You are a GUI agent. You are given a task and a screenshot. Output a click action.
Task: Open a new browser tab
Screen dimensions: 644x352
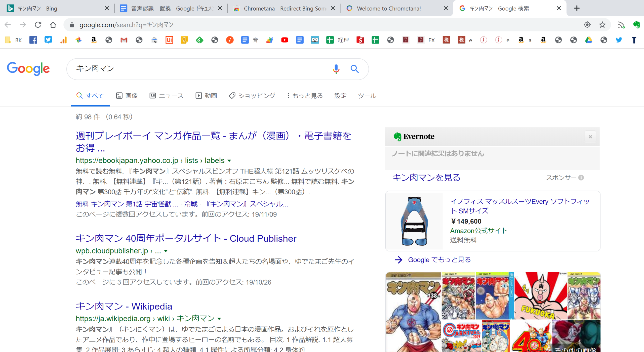coord(577,8)
